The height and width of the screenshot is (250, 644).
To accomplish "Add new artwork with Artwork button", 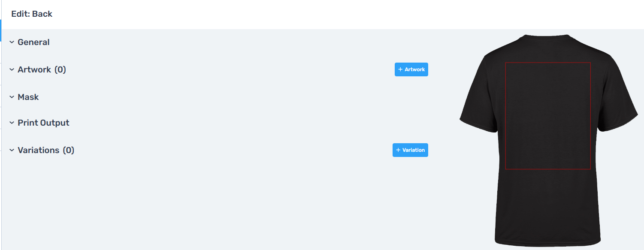I will click(x=411, y=69).
